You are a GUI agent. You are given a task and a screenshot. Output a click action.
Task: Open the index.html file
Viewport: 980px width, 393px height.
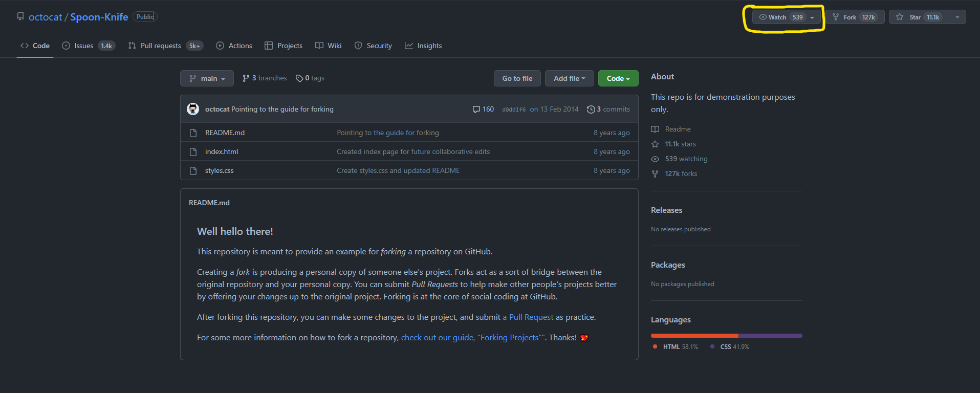222,151
